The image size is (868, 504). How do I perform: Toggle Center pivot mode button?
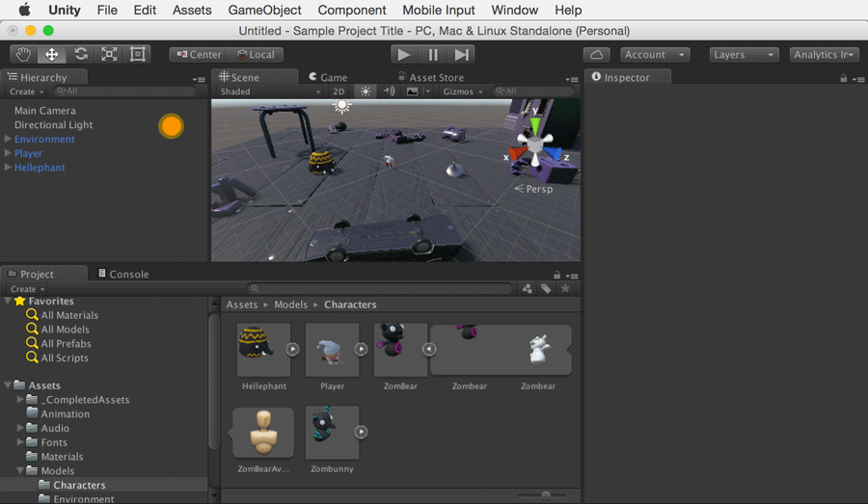tap(199, 54)
